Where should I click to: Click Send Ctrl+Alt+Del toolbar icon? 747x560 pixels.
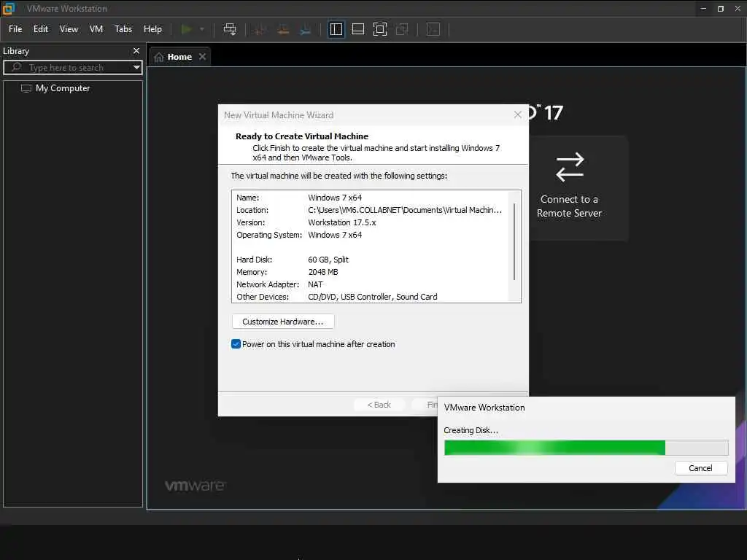pos(230,29)
